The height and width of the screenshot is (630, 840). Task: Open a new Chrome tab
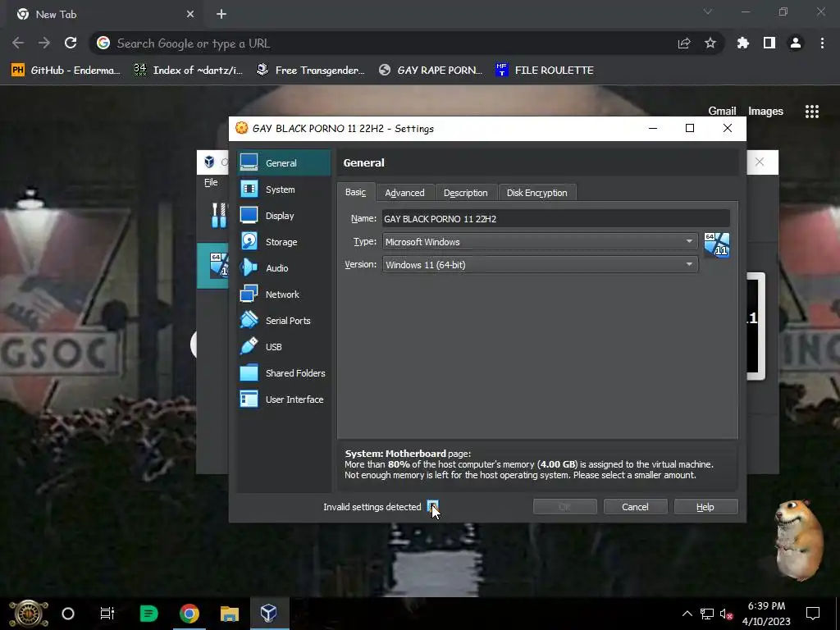(x=221, y=14)
